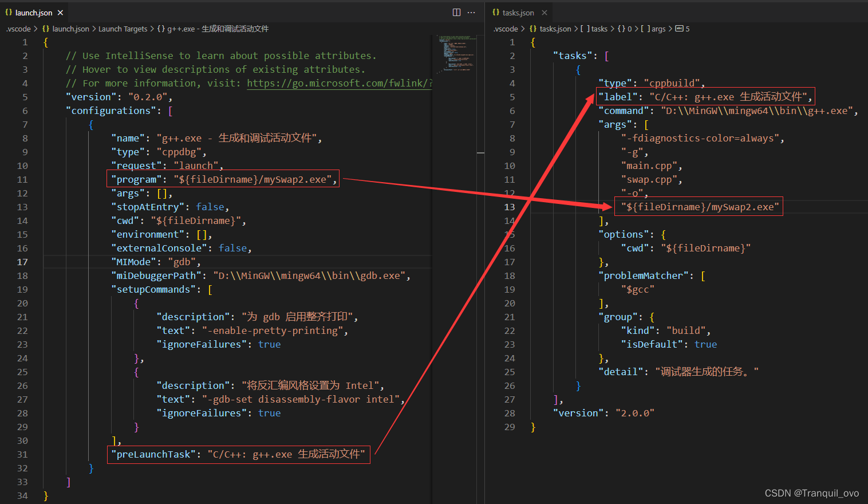Click the "$gcc" value
This screenshot has width=868, height=504.
coord(638,289)
